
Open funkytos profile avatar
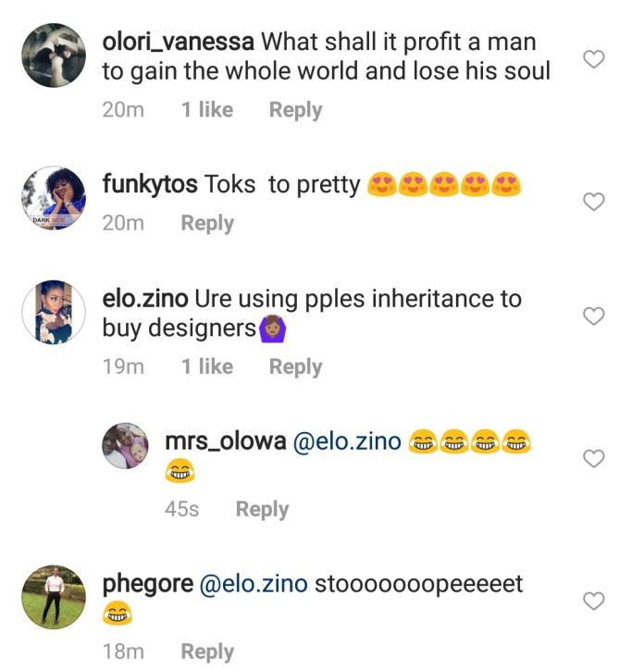click(54, 197)
